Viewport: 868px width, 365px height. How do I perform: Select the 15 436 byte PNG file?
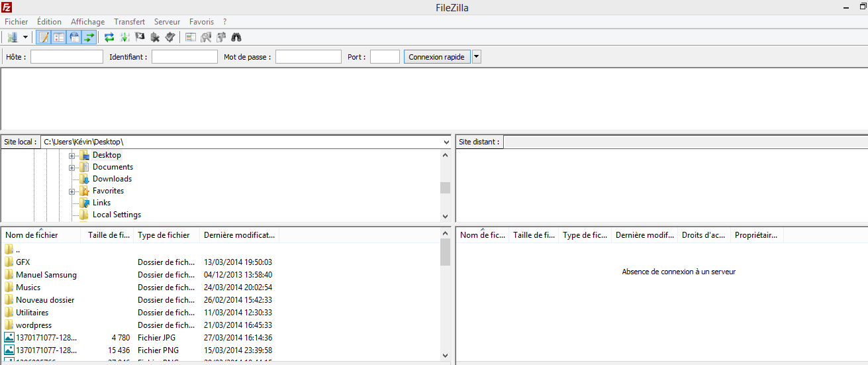click(46, 350)
